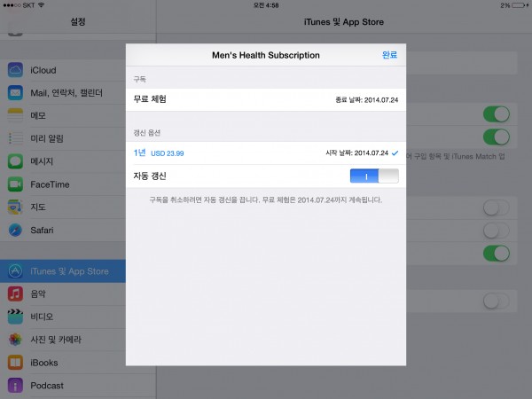
Task: Tap the Videos (비디오) clapperboard icon
Action: (x=15, y=317)
